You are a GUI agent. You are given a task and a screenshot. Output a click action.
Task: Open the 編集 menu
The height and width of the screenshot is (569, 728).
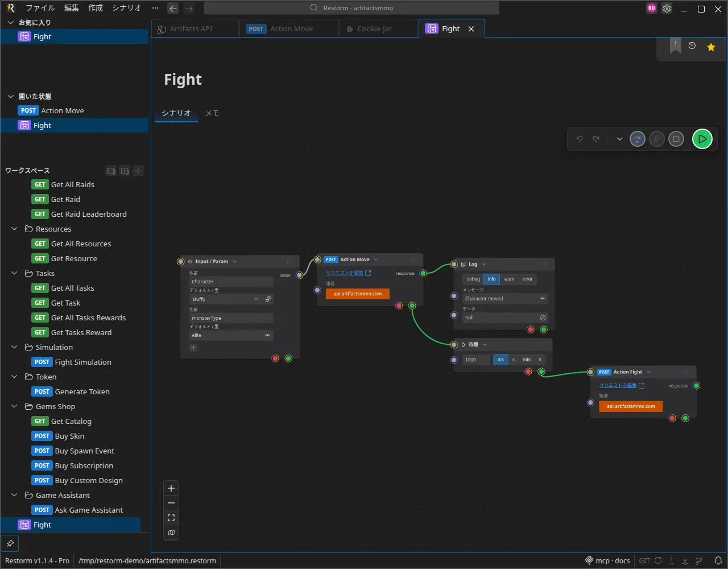pos(72,8)
